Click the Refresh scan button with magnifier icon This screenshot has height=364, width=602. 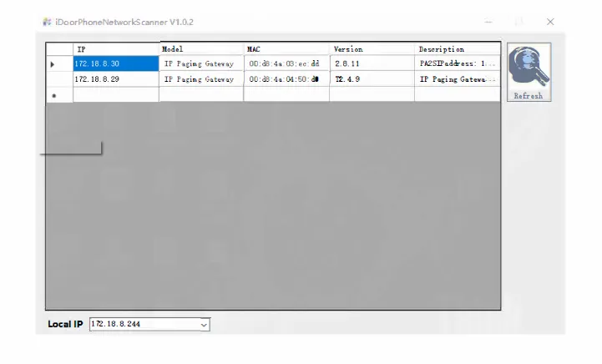click(x=528, y=73)
